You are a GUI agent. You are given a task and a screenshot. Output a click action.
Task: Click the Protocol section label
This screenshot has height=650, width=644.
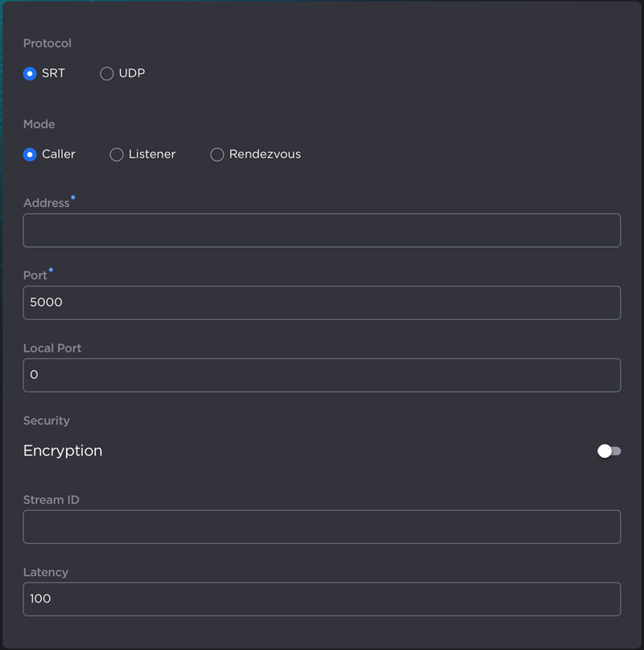pos(47,43)
